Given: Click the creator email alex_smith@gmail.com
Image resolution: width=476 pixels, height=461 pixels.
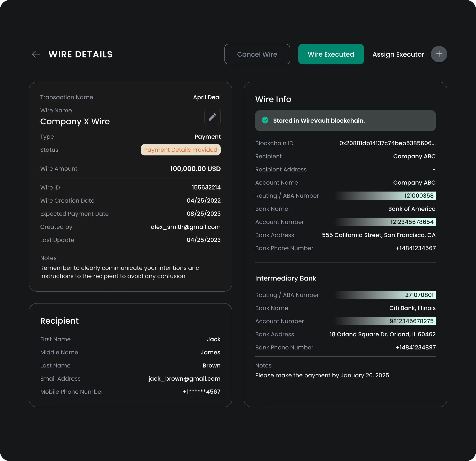Looking at the screenshot, I should 185,227.
